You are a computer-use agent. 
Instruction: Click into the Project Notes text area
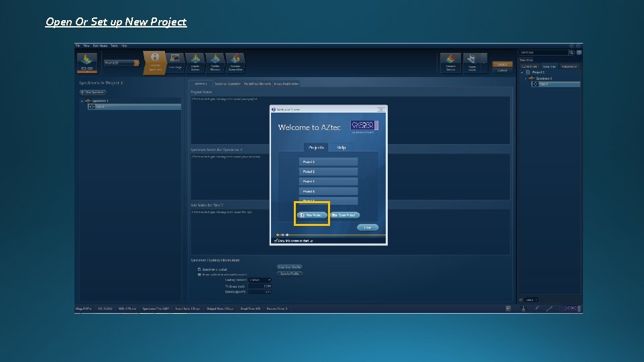click(350, 120)
